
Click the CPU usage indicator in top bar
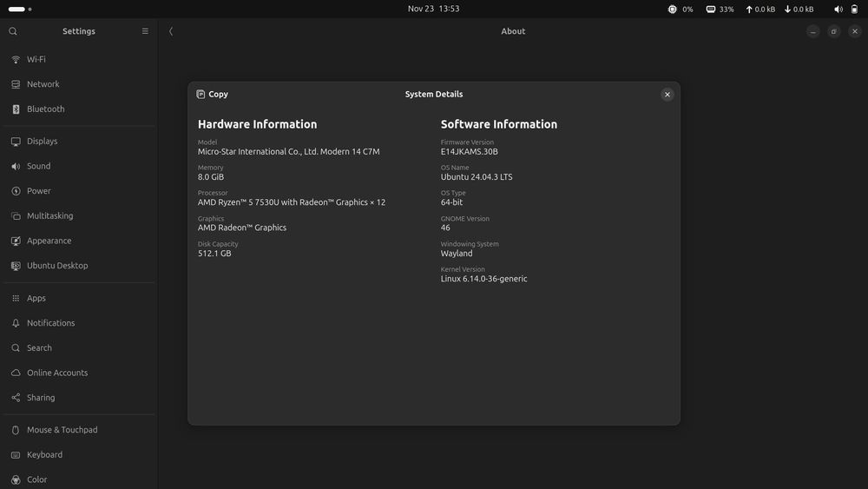(x=681, y=9)
